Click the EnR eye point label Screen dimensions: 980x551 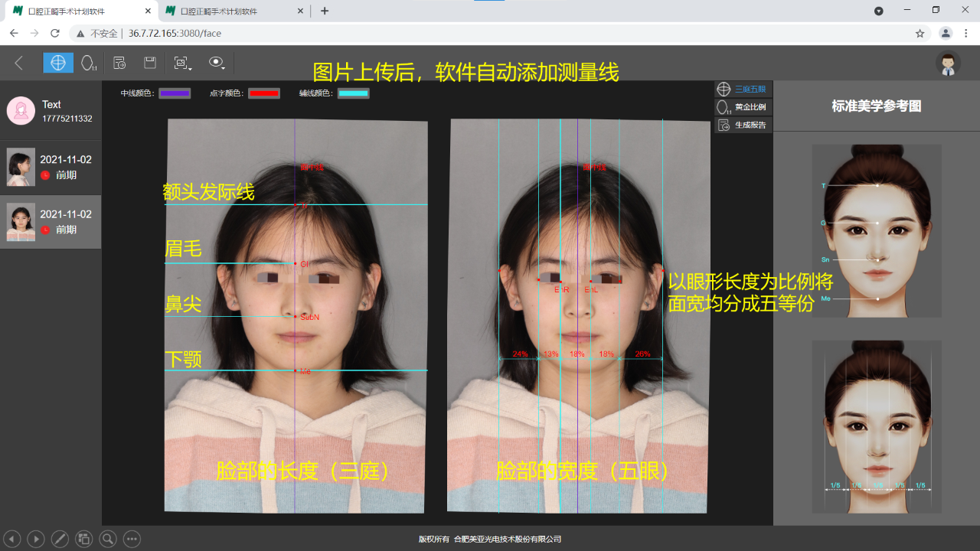tap(561, 290)
